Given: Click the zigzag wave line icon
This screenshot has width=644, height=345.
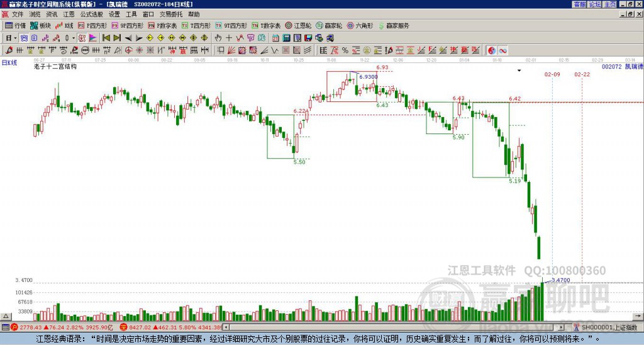Looking at the screenshot, I should coord(275,50).
